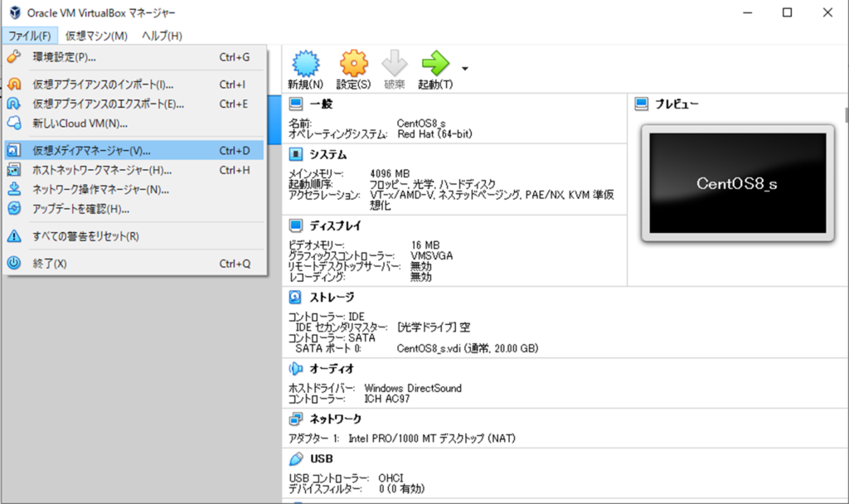The height and width of the screenshot is (504, 849).
Task: Click the CentOS8_s preview thumbnail
Action: [737, 183]
